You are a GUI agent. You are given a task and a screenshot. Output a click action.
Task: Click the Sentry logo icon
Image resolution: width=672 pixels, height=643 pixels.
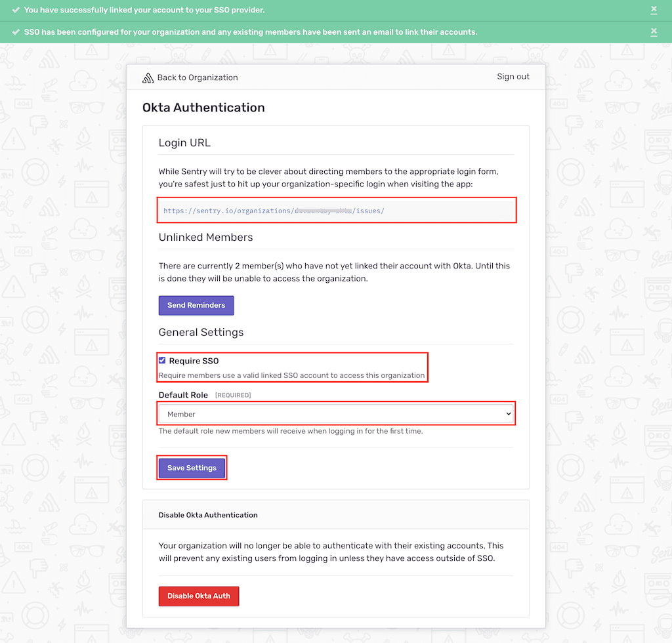tap(149, 77)
